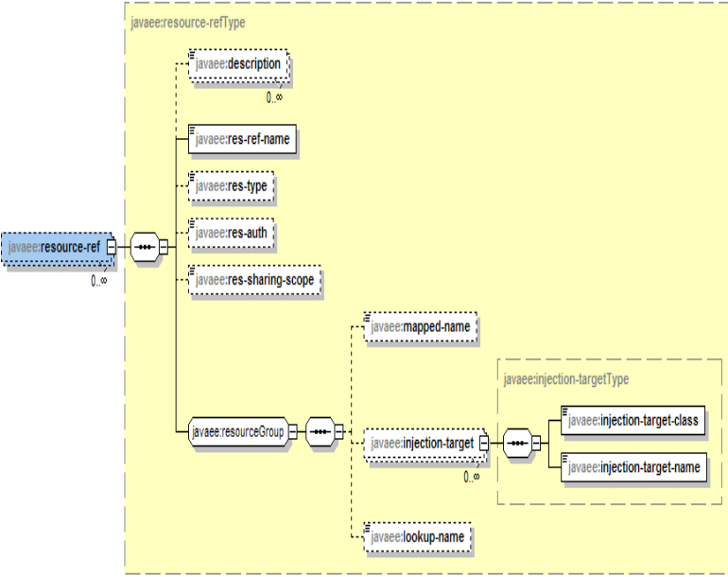This screenshot has height=577, width=728.
Task: Select the javaee:res-auth element
Action: [x=232, y=233]
